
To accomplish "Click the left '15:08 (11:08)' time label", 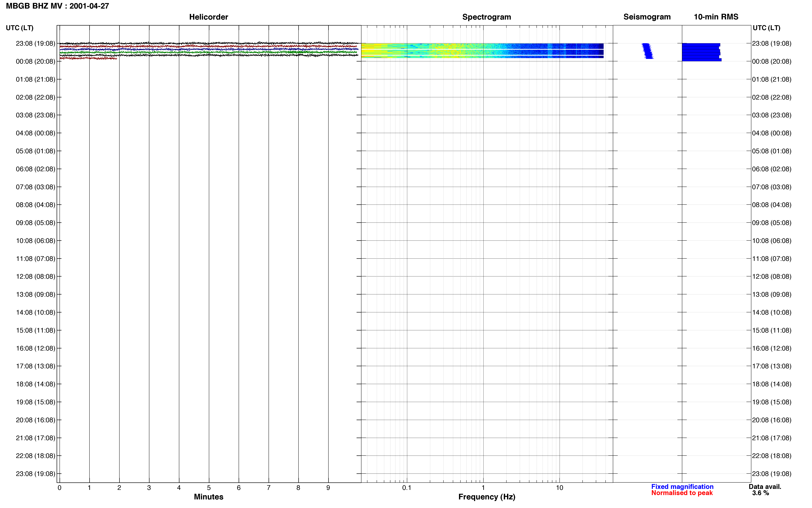I will pos(35,330).
